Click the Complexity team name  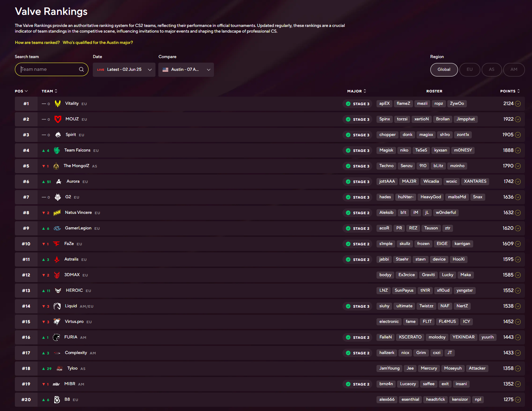tap(76, 353)
